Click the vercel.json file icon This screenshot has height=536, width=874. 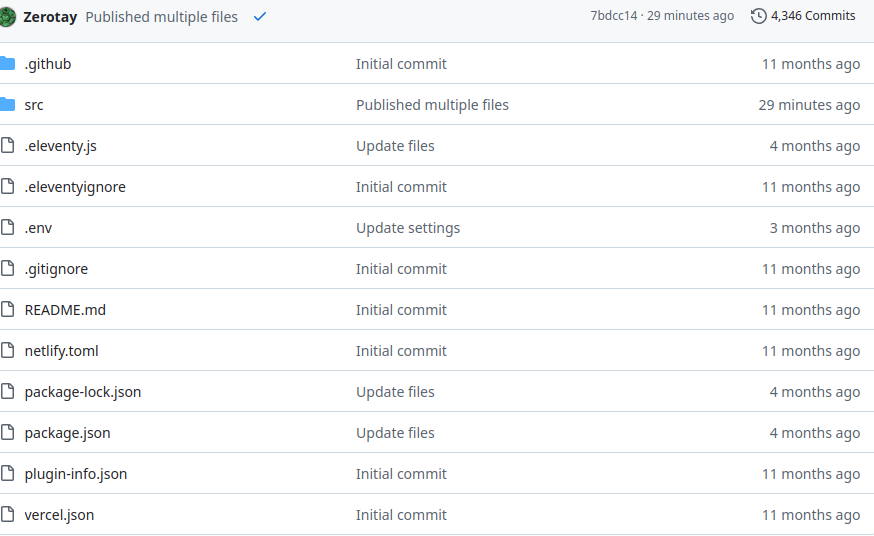[x=8, y=515]
